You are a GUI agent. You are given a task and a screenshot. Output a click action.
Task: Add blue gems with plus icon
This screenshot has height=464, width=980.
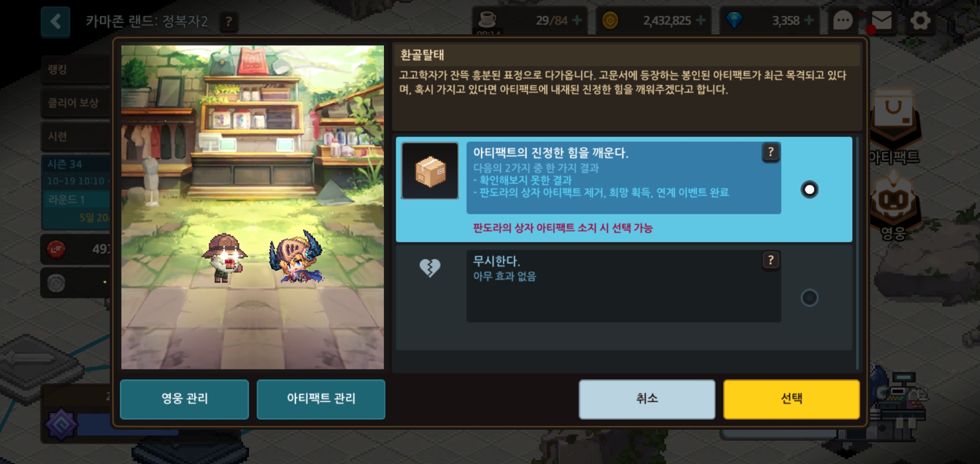[808, 20]
